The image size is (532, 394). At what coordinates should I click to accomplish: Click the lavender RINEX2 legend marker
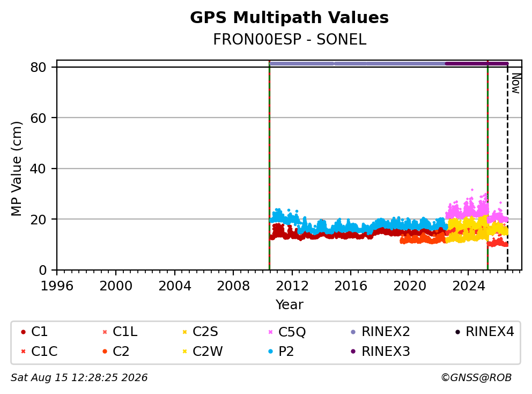353,332
